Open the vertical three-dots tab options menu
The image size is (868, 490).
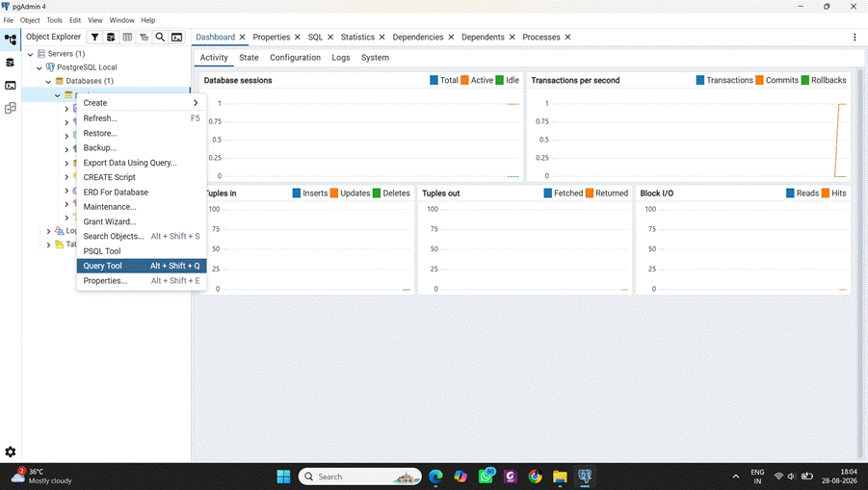click(x=855, y=37)
